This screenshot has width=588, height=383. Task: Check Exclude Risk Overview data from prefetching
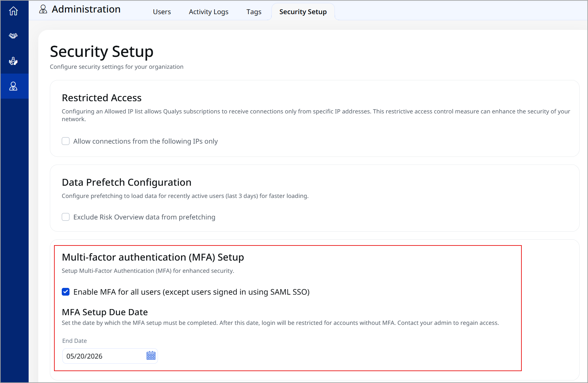(x=66, y=217)
